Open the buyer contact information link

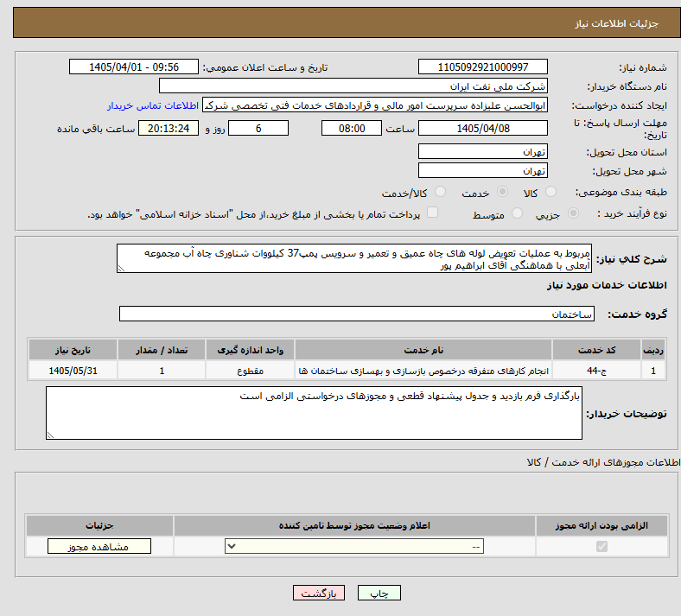153,105
